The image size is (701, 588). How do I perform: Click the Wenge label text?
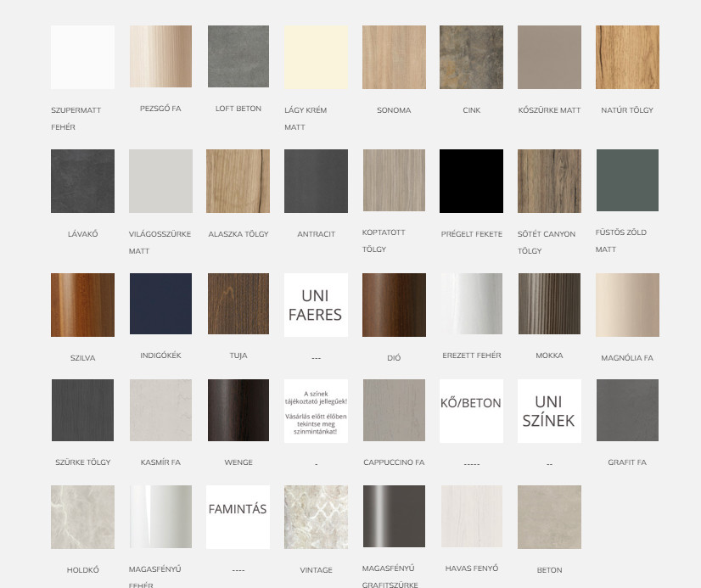click(238, 463)
